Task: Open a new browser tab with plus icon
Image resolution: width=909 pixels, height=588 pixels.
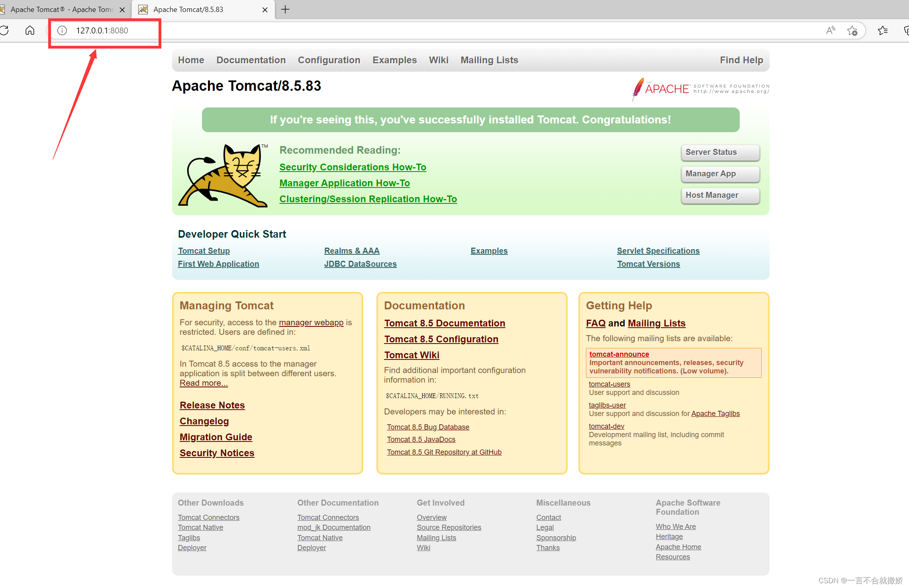Action: (x=285, y=10)
